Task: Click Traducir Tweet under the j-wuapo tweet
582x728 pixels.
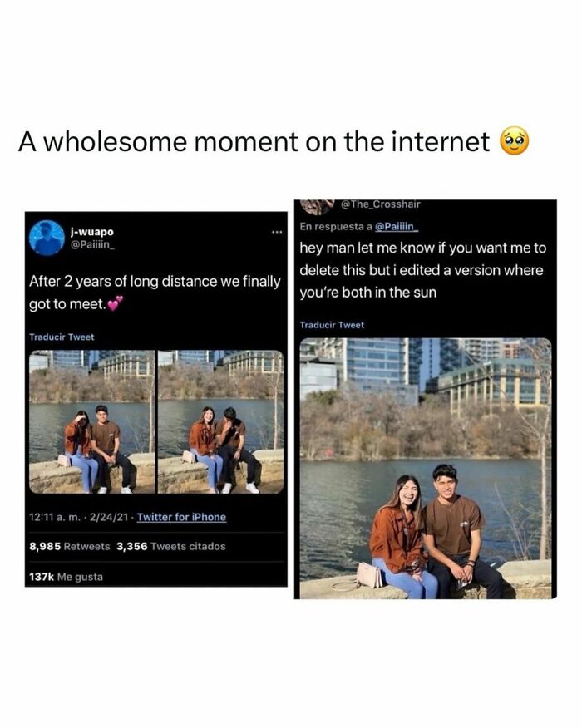Action: [62, 337]
